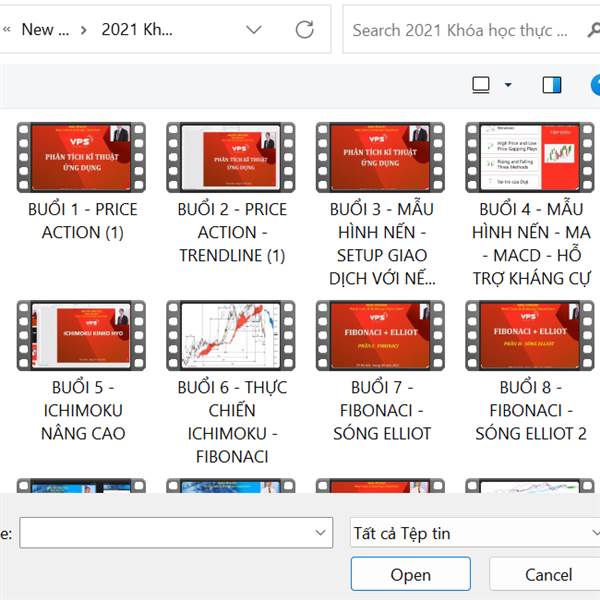
Task: Select BUỔI 6 - THỰC CHIẾN ICHIMOKU thumbnail
Action: pos(231,336)
